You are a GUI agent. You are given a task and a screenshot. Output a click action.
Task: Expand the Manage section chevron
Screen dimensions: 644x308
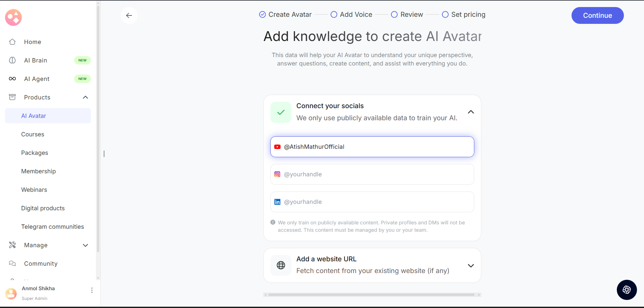[x=86, y=245]
